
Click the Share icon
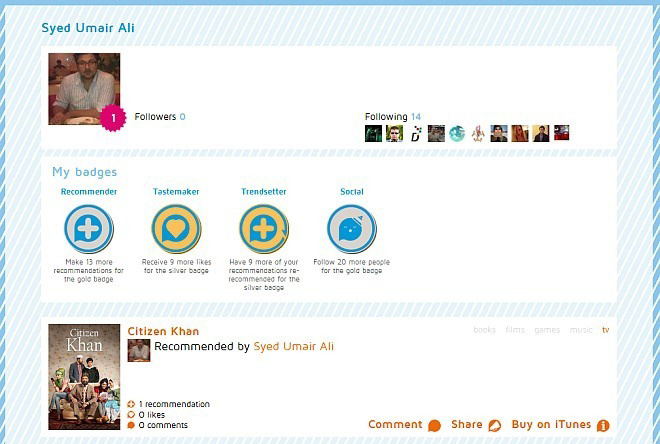tap(495, 425)
